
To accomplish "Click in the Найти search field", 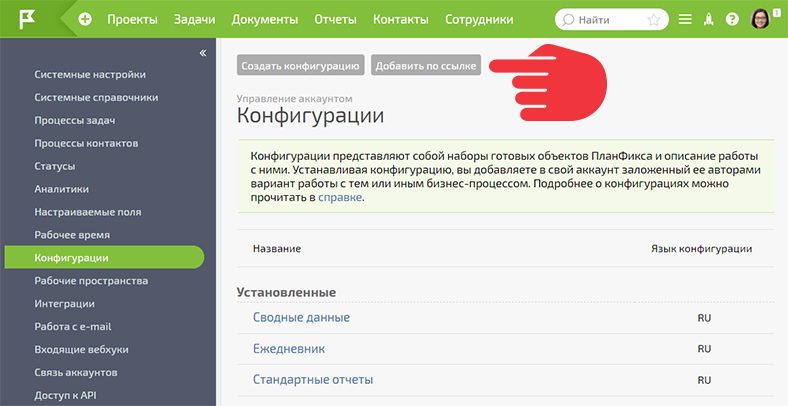I will tap(608, 20).
